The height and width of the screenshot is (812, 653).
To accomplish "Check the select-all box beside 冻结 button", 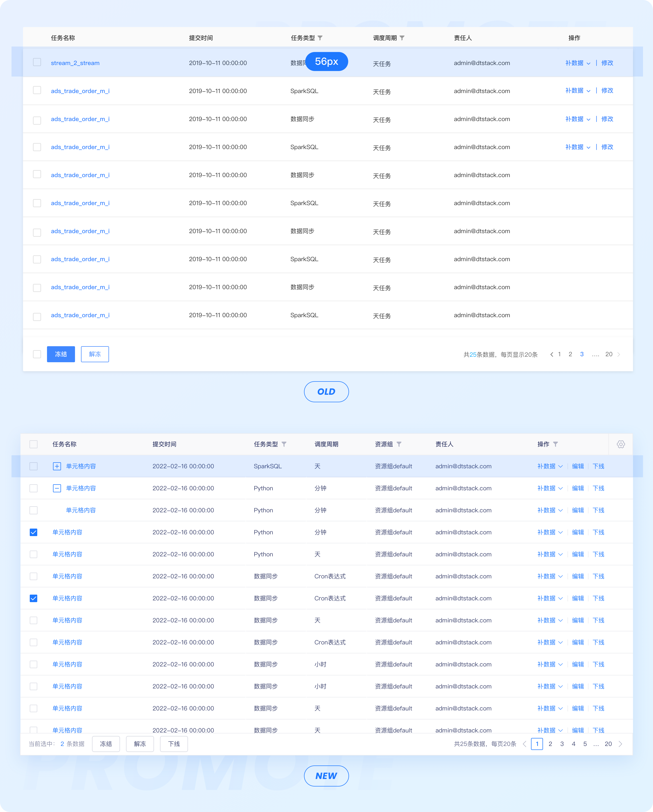I will coord(37,354).
